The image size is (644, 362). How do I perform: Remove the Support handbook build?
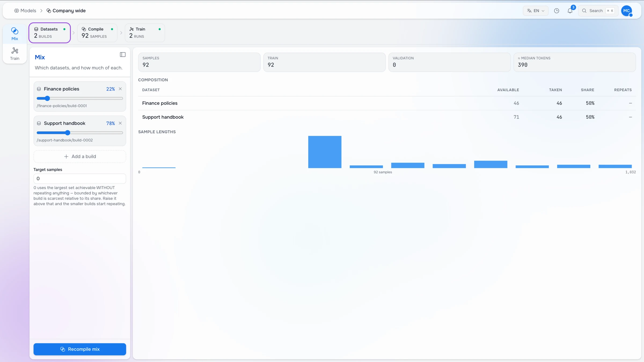[120, 123]
